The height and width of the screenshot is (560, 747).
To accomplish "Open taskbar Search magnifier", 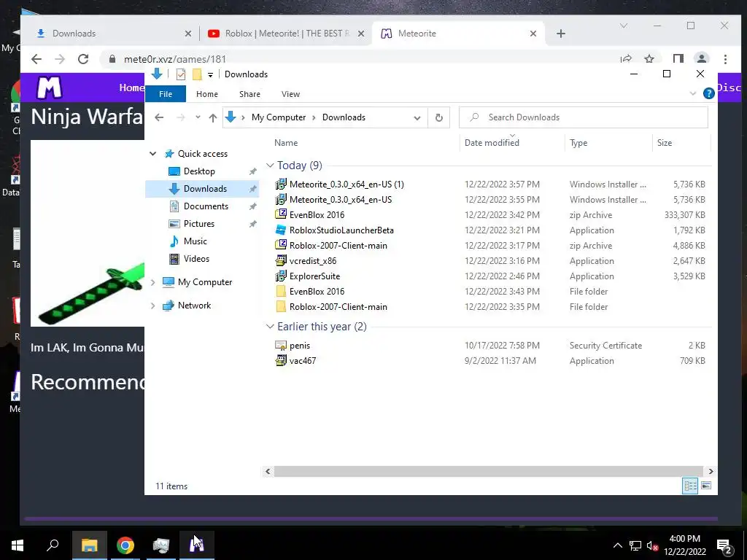I will tap(53, 545).
